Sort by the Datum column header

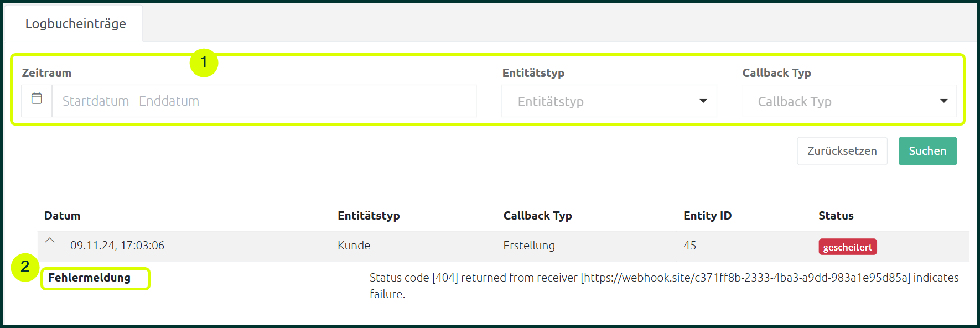62,216
